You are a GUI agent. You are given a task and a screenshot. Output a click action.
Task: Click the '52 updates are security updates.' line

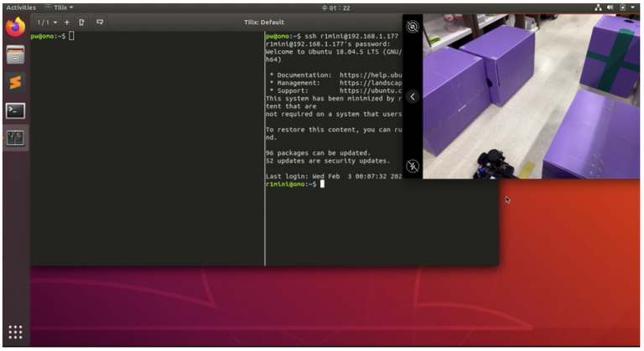[328, 161]
